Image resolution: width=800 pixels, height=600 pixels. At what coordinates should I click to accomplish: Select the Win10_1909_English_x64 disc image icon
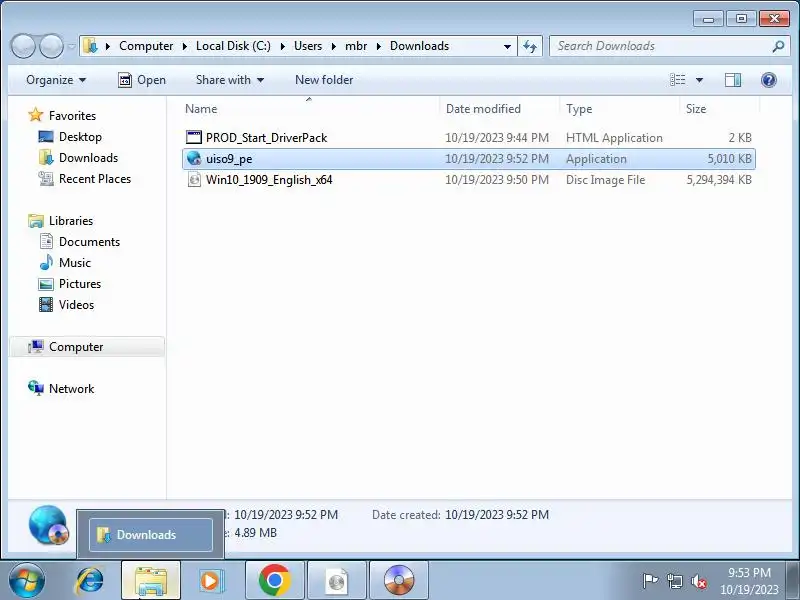pos(194,180)
